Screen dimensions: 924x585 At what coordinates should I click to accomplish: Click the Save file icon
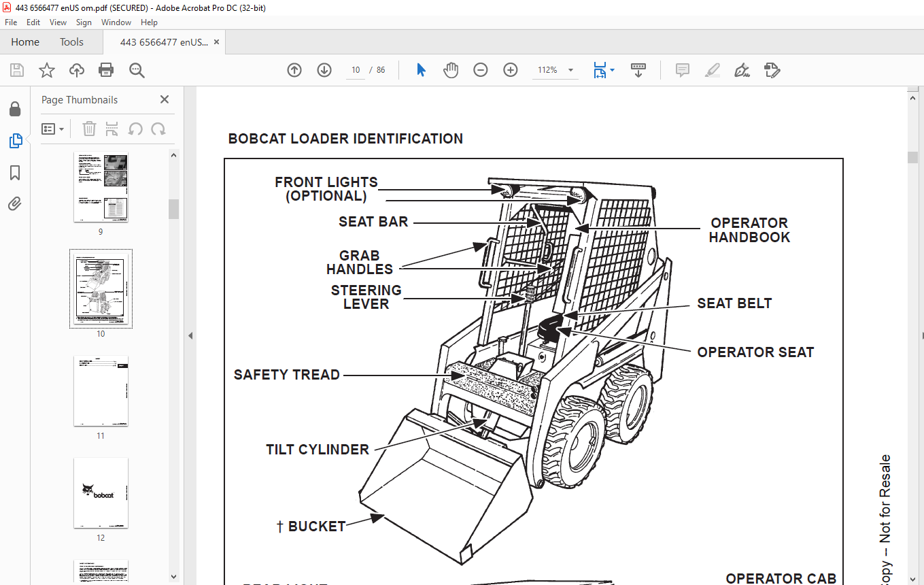[x=17, y=70]
